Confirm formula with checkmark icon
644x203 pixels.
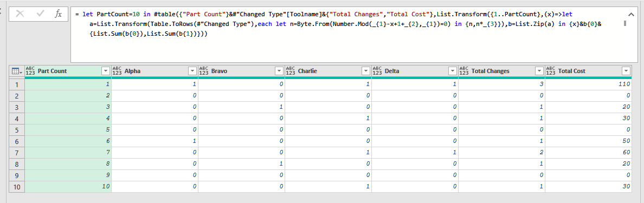tap(40, 14)
